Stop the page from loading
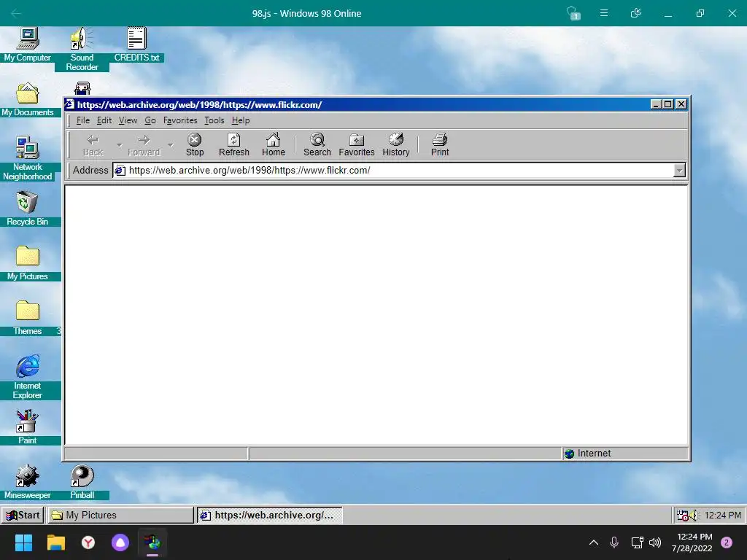The width and height of the screenshot is (747, 560). point(195,145)
